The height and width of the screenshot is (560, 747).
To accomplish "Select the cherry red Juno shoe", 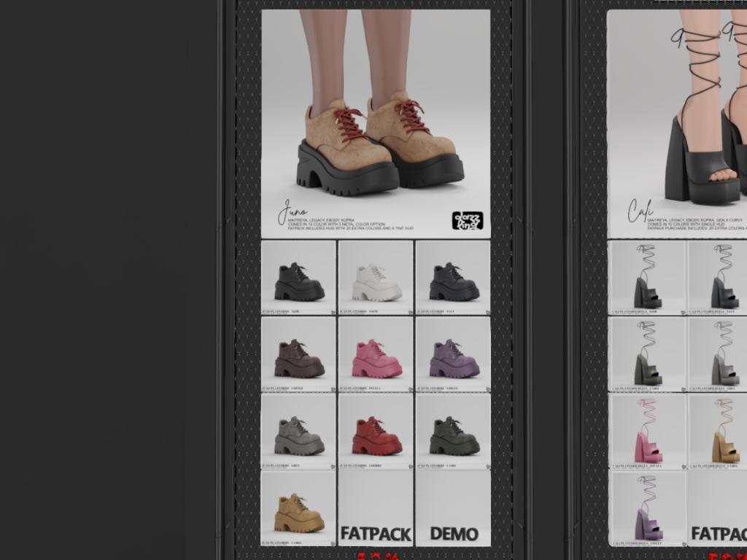I will [x=376, y=431].
